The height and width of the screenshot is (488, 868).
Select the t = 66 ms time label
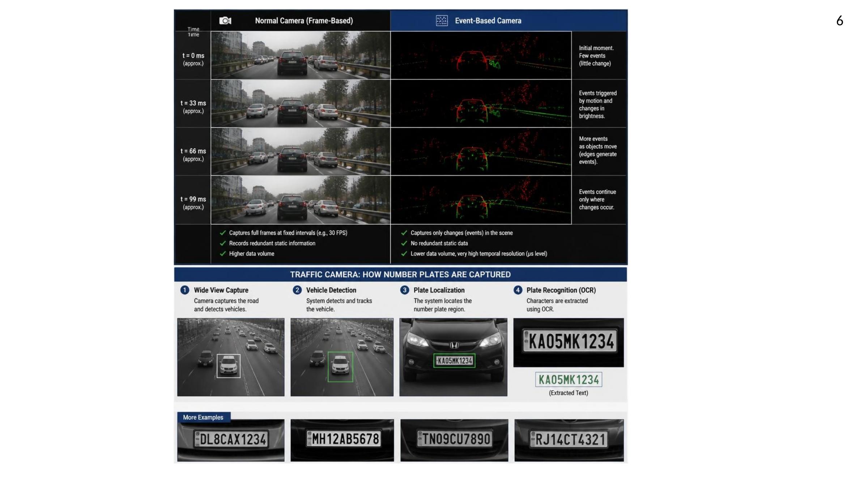click(193, 155)
